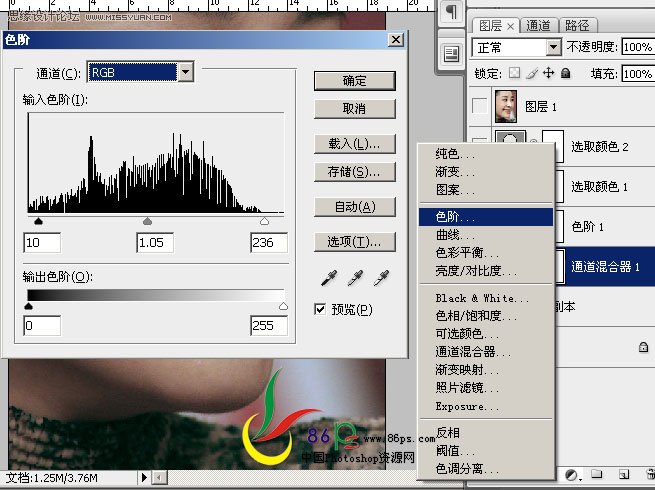655x490 pixels.
Task: Click highlight input field showing 236
Action: [x=269, y=242]
